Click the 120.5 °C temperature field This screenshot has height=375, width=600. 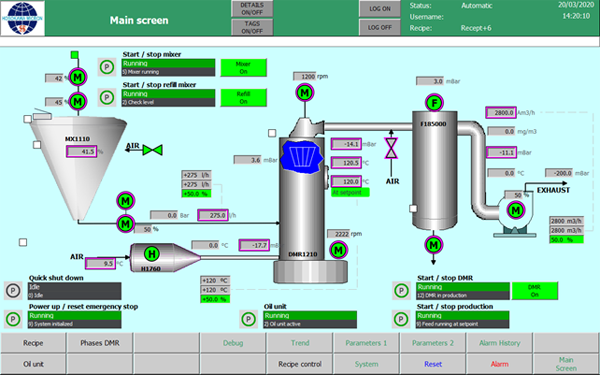pyautogui.click(x=346, y=163)
